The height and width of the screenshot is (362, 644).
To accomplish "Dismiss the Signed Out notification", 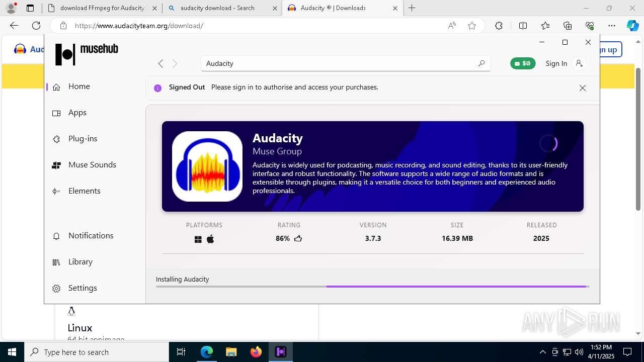I will tap(583, 88).
